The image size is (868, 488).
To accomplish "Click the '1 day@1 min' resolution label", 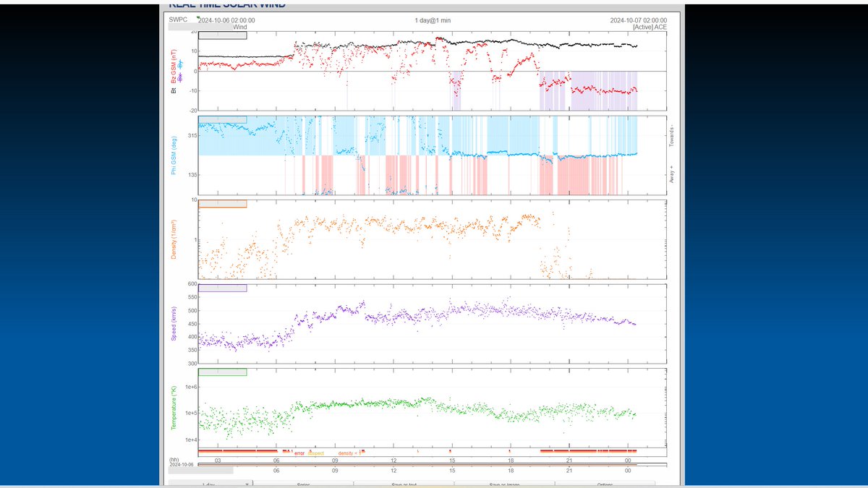I will point(432,20).
